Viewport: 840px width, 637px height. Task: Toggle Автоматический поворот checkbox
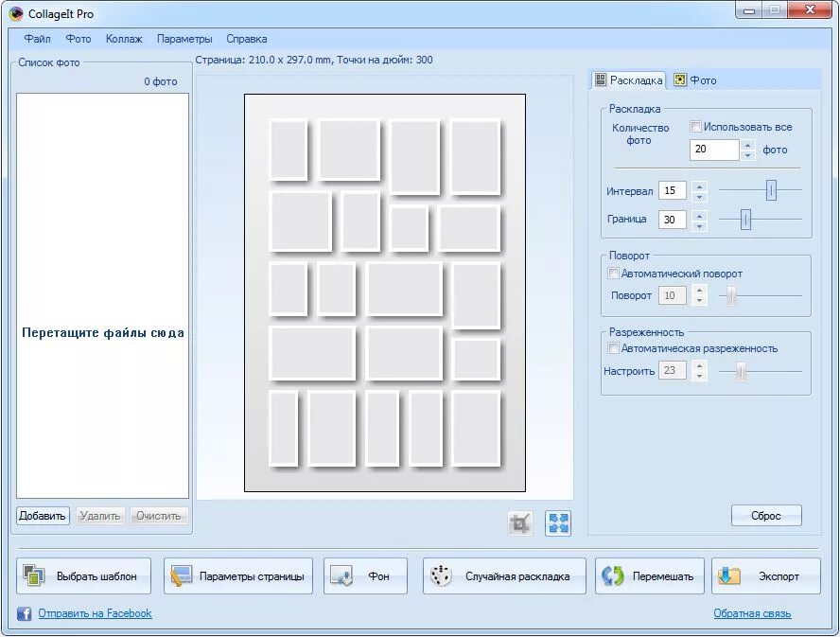coord(613,274)
